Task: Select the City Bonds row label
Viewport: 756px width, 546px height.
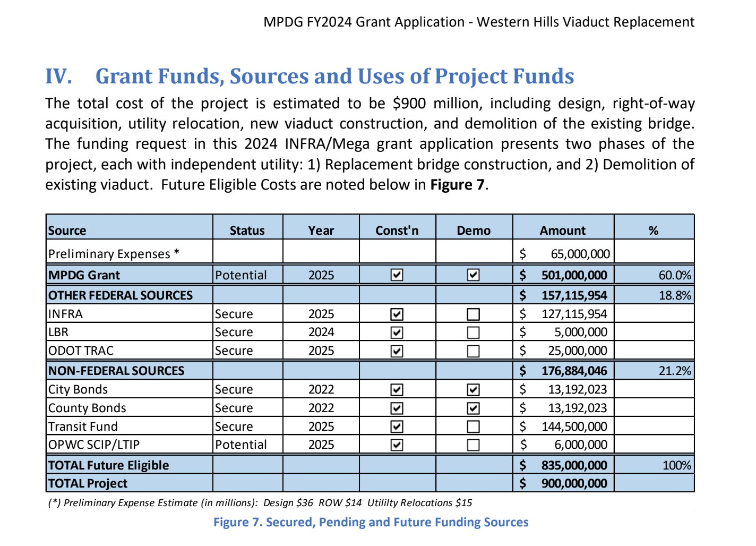Action: point(78,389)
